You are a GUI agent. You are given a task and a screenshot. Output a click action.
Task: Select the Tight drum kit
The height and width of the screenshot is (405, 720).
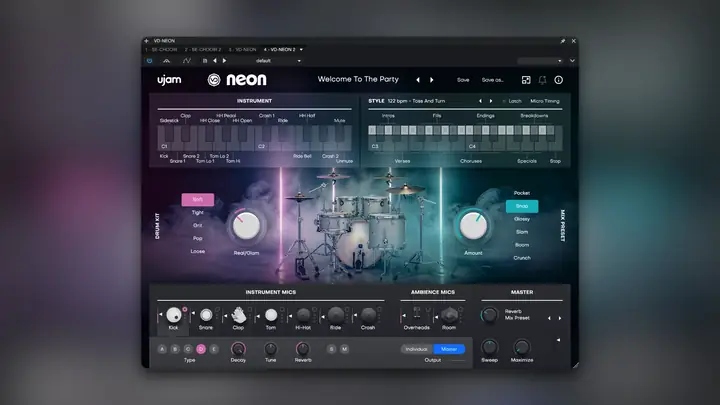coord(198,213)
